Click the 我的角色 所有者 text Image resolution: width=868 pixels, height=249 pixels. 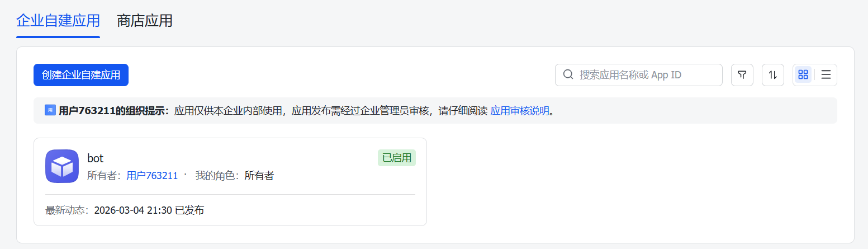pos(235,176)
